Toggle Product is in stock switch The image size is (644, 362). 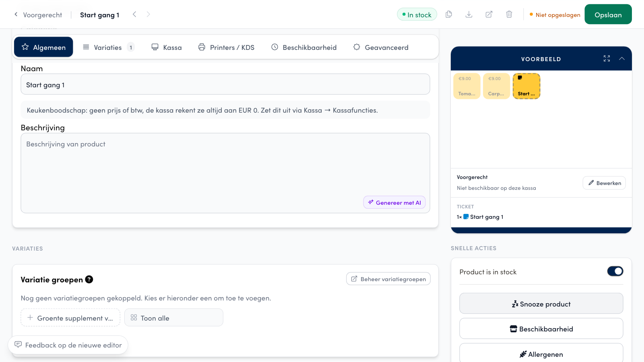tap(615, 271)
